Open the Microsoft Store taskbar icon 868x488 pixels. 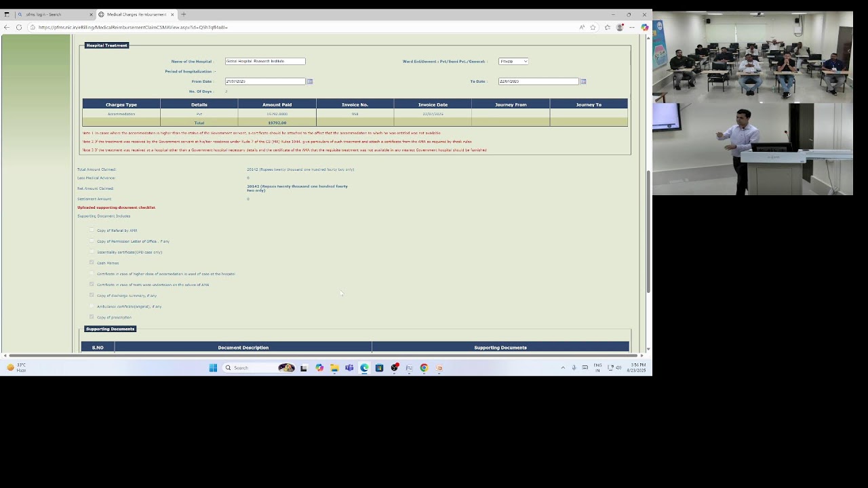[379, 368]
